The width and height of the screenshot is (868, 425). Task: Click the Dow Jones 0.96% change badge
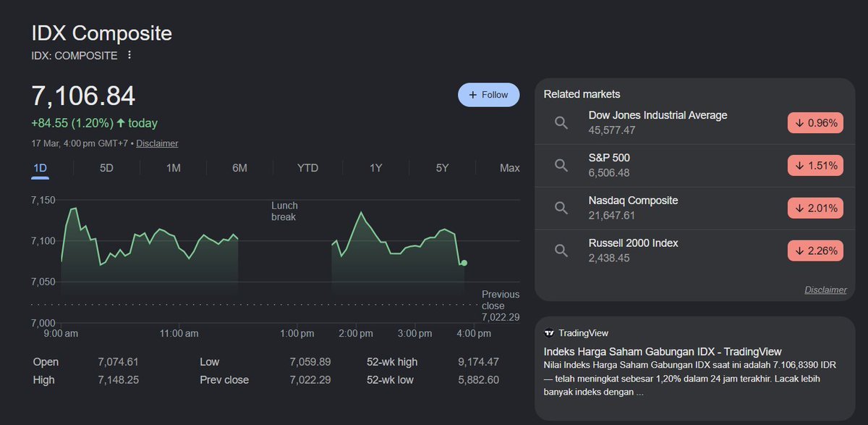pyautogui.click(x=816, y=123)
